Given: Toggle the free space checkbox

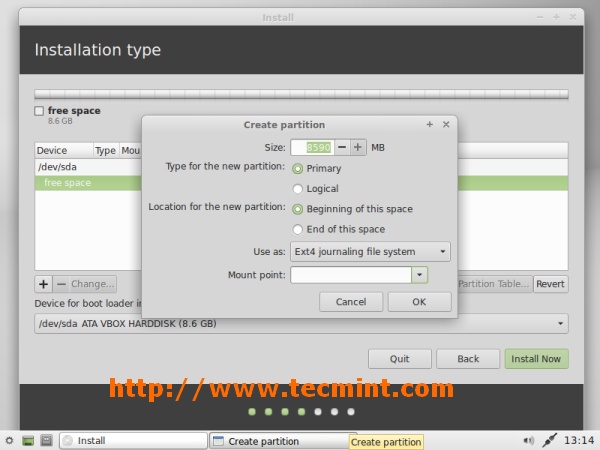Looking at the screenshot, I should pyautogui.click(x=39, y=111).
